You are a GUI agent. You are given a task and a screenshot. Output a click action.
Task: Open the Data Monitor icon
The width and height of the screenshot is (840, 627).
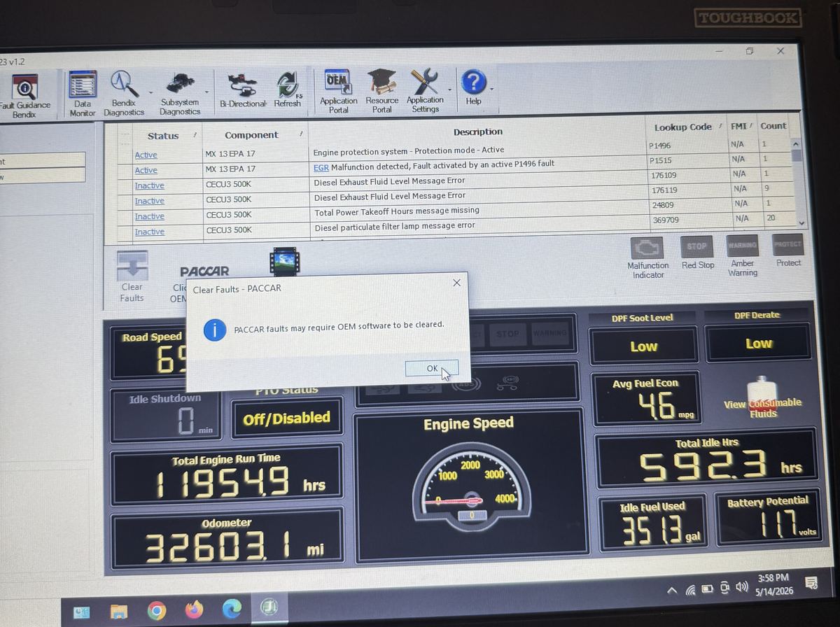pos(82,93)
